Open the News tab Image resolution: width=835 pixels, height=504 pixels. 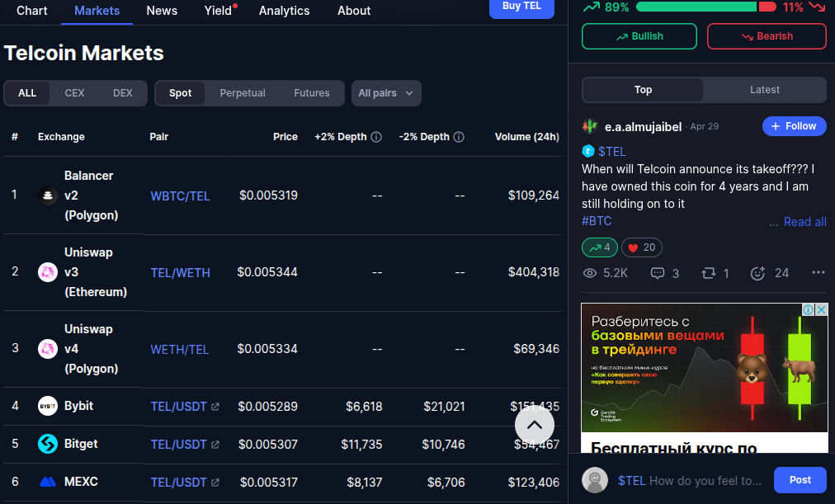[x=162, y=11]
